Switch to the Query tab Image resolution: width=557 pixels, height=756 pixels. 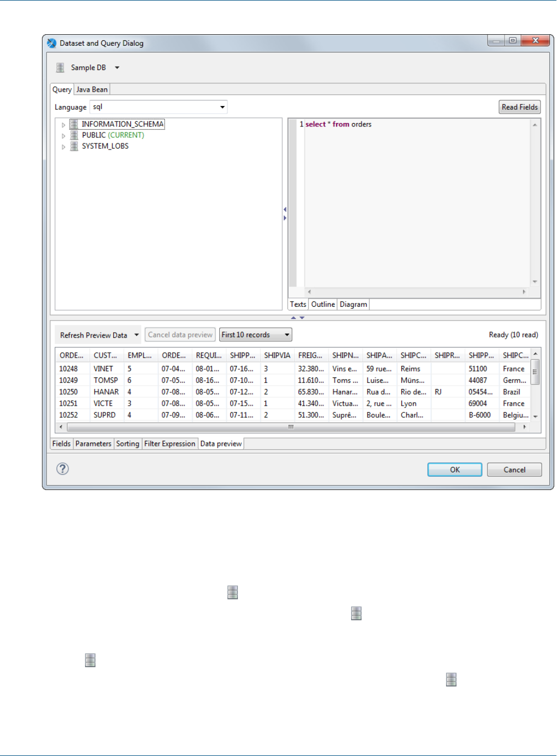62,89
